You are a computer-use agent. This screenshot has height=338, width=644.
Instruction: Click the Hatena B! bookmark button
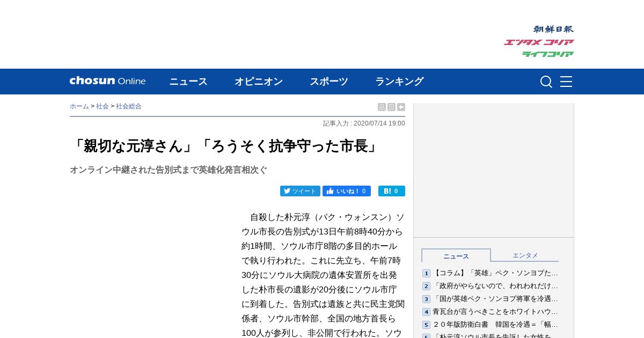[x=392, y=191]
